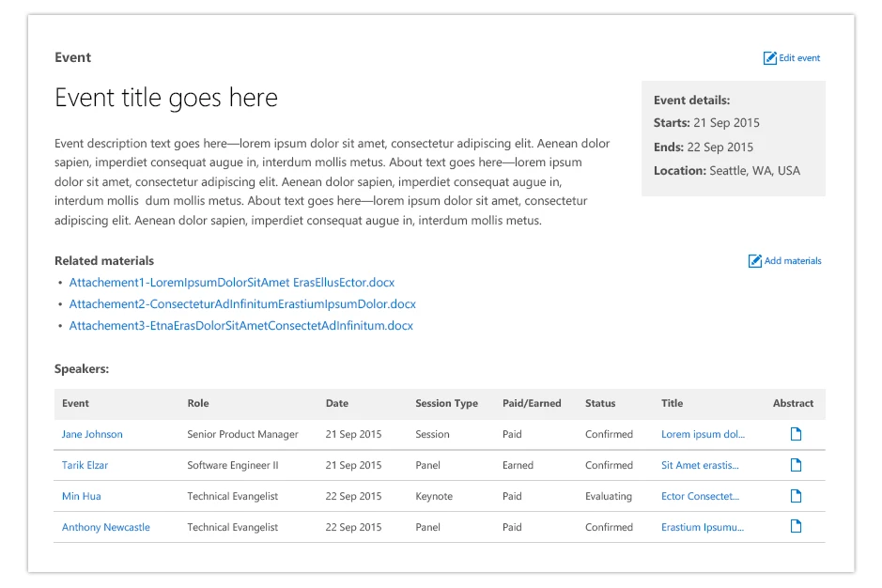Open Anthony Newcastle's abstract document icon

(796, 527)
